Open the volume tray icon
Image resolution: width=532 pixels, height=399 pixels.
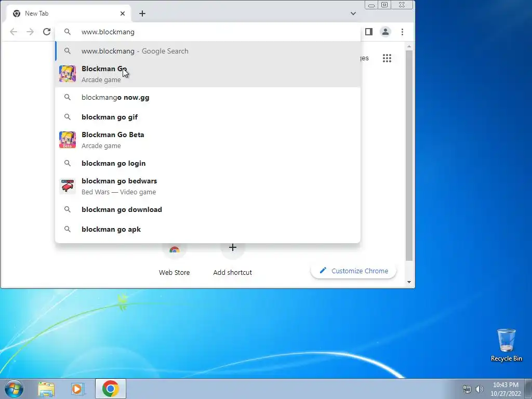click(480, 389)
